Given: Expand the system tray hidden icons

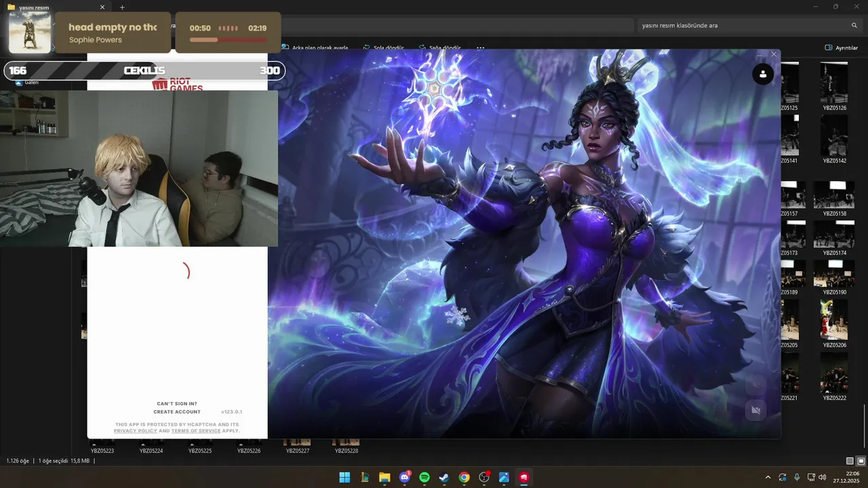Looking at the screenshot, I should [768, 477].
